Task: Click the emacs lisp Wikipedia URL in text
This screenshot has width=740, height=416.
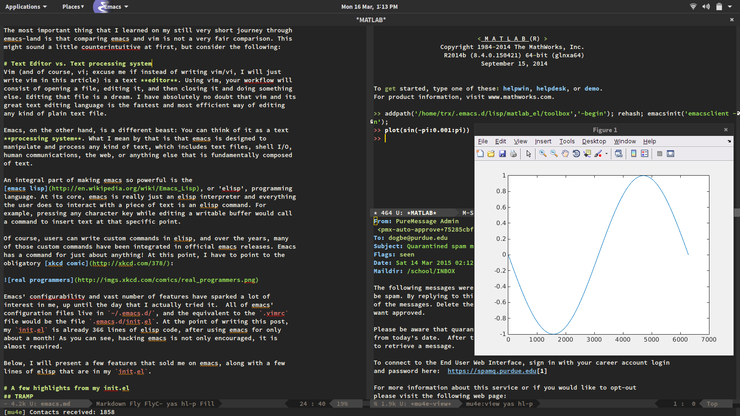Action: (124, 188)
